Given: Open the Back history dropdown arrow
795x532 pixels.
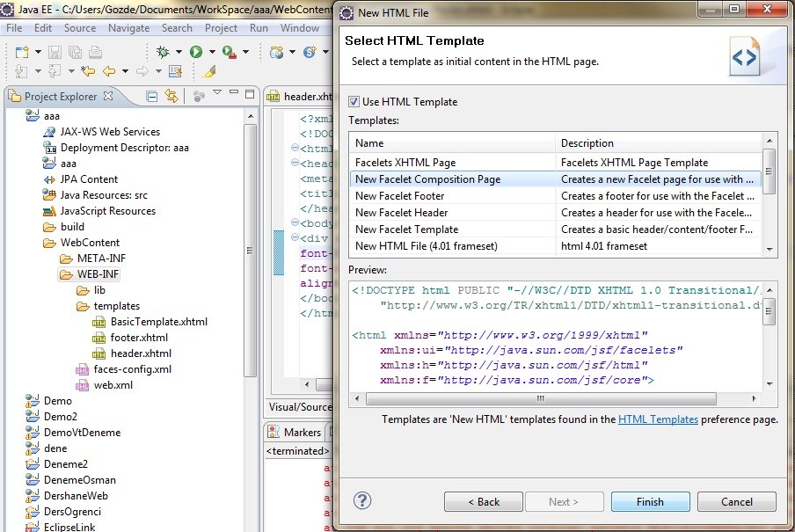Looking at the screenshot, I should click(125, 71).
